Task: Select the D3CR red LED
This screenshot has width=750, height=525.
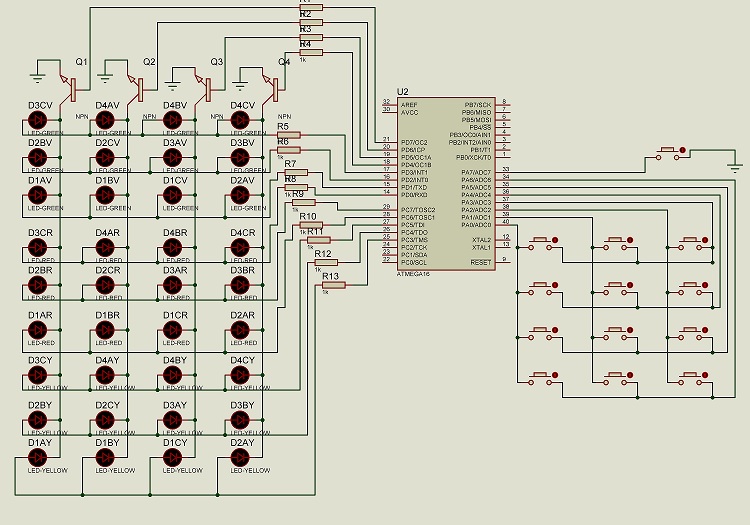Action: tap(37, 248)
